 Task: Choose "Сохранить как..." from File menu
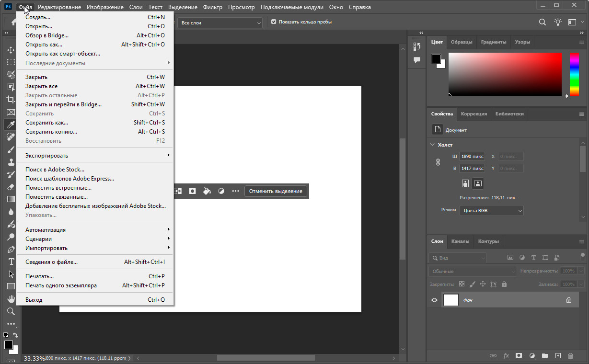click(47, 123)
